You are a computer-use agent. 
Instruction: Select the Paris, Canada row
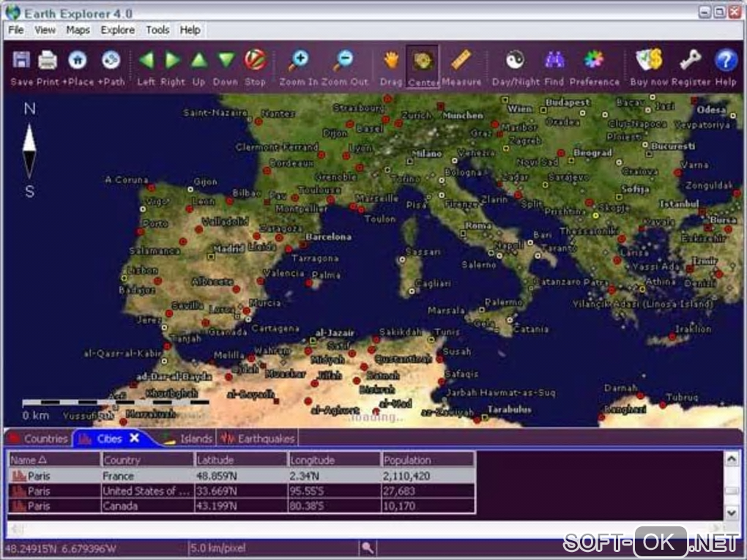(242, 506)
